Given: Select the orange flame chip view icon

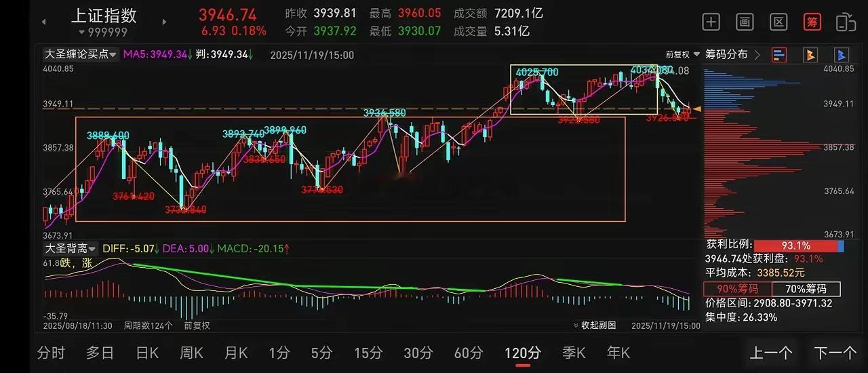Looking at the screenshot, I should pyautogui.click(x=810, y=55).
